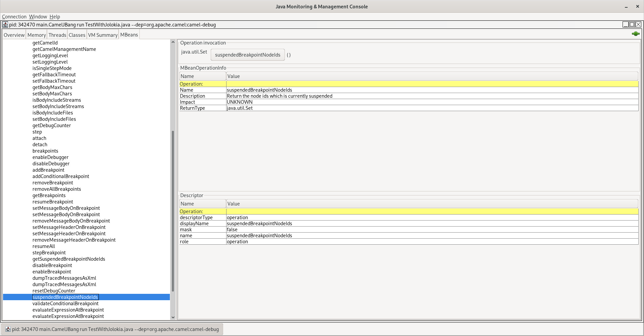The height and width of the screenshot is (336, 644).
Task: Select the dumpTracedMessagesAsXml operation
Action: click(x=64, y=278)
